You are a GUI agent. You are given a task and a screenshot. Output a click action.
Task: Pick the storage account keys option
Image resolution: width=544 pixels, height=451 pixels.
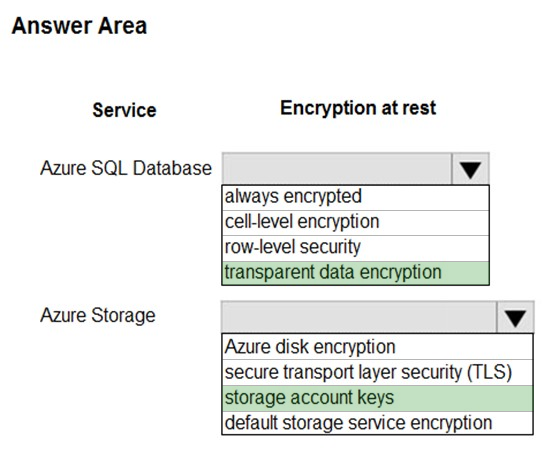pos(377,398)
